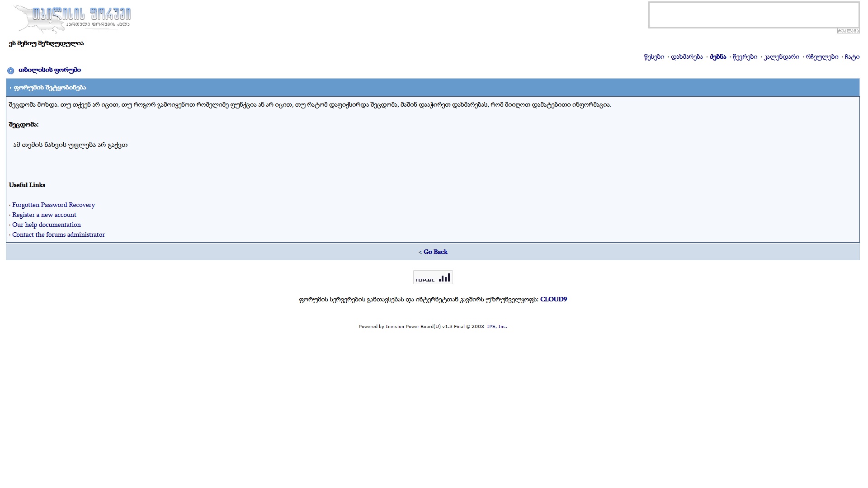Go to თბილისის ფორუმი breadcrumb link
868x488 pixels.
pos(50,70)
